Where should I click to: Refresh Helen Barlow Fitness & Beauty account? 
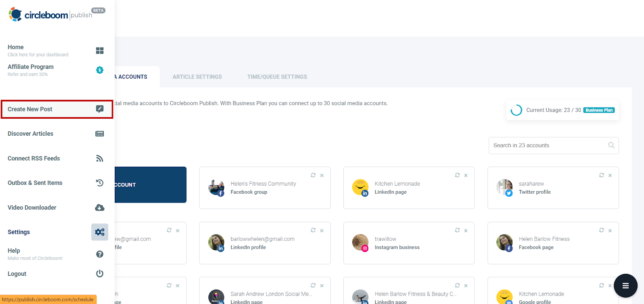457,285
